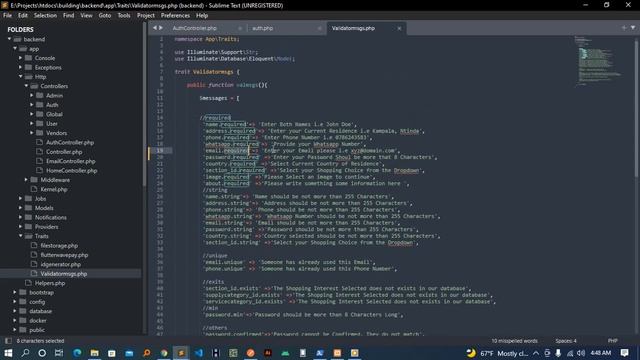This screenshot has height=360, width=640.
Task: Open Microsoft Edge from the taskbar
Action: click(77, 353)
